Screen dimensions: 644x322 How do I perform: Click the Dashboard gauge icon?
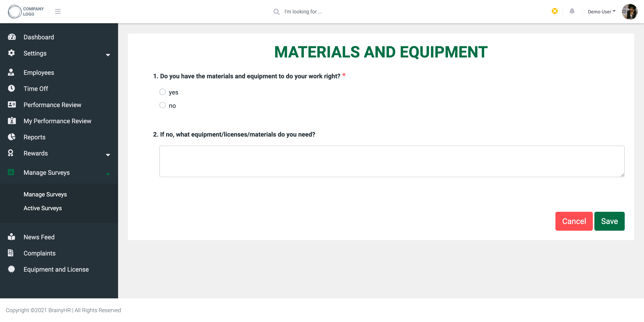(x=12, y=37)
